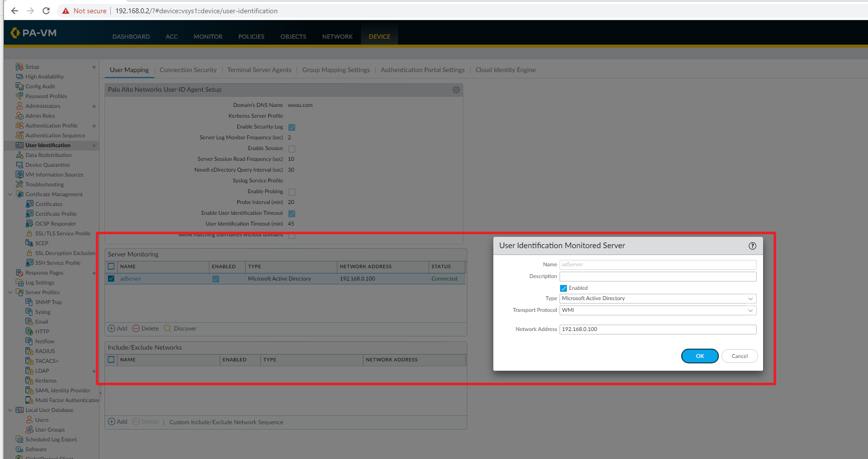
Task: Collapse the Certificate Management tree node
Action: (x=10, y=194)
